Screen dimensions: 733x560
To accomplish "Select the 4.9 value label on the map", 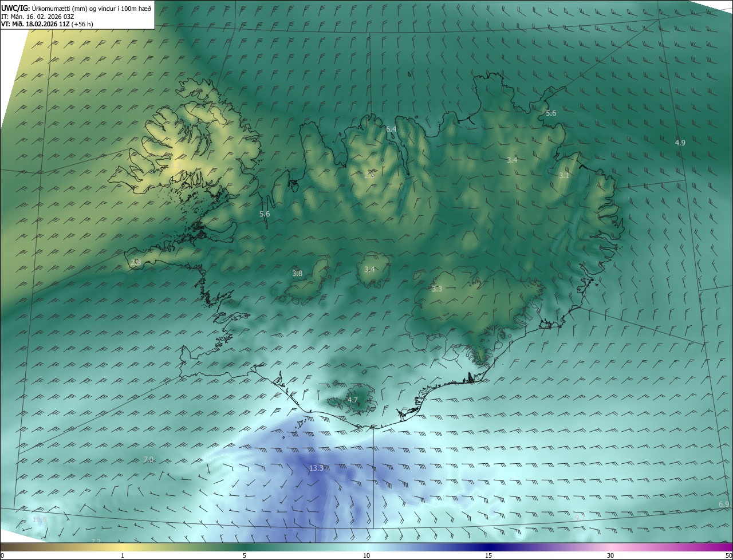I will [680, 143].
